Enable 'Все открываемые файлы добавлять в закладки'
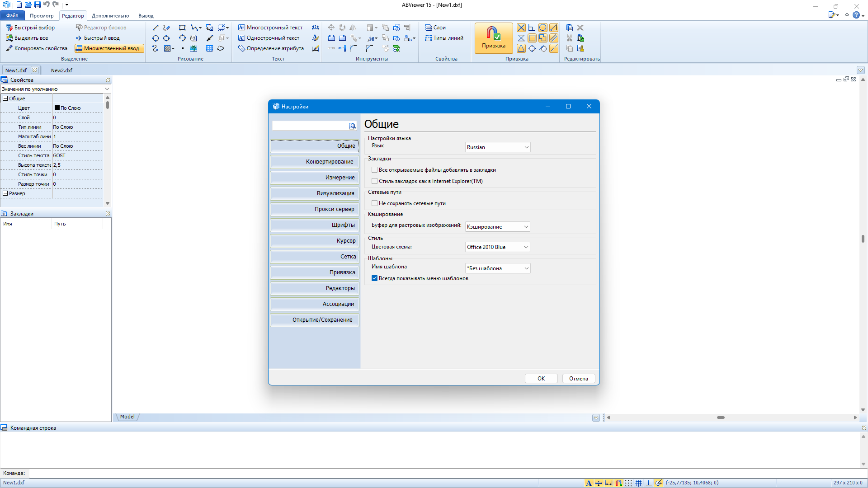This screenshot has height=488, width=868. [x=374, y=170]
